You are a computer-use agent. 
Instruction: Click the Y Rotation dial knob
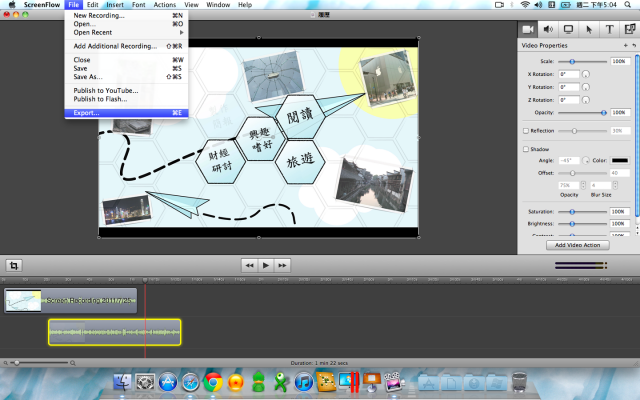[586, 87]
